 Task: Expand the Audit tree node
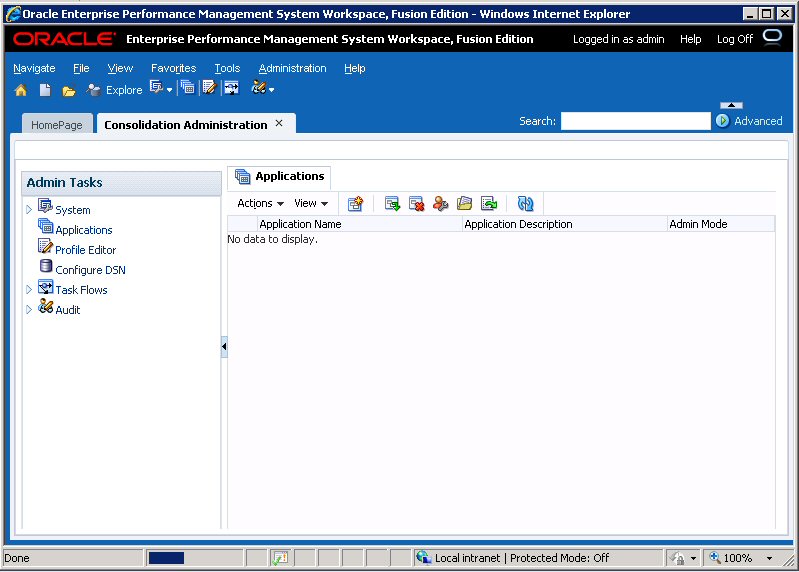click(x=29, y=309)
